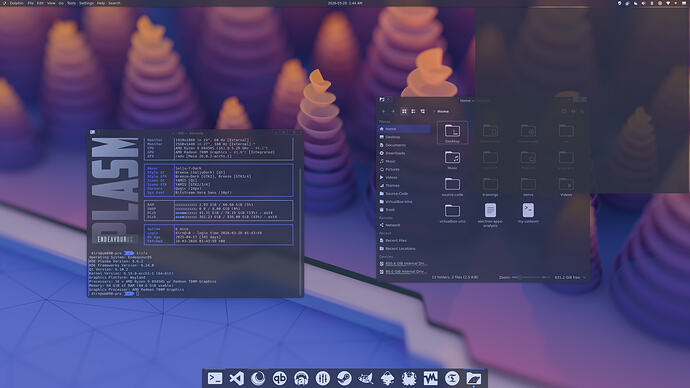Image resolution: width=690 pixels, height=388 pixels.
Task: Open the waveform monitor app in dock
Action: click(430, 378)
